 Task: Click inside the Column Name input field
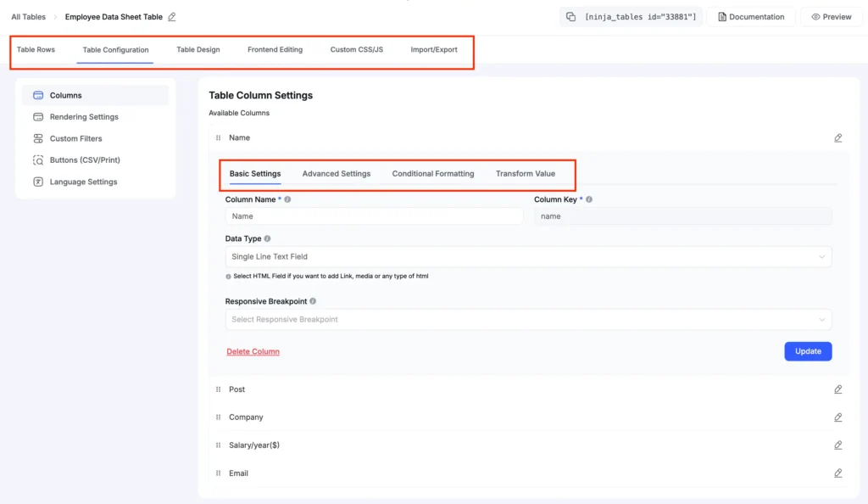point(373,216)
